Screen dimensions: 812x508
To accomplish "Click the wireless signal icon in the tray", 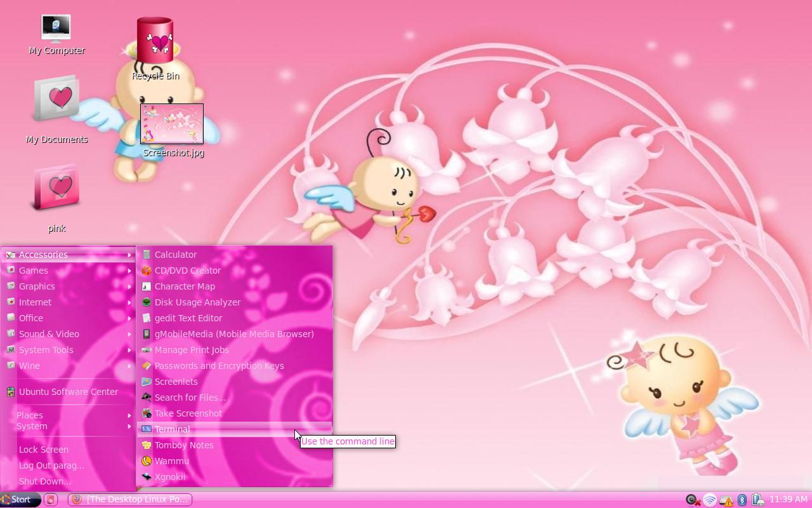I will click(709, 500).
